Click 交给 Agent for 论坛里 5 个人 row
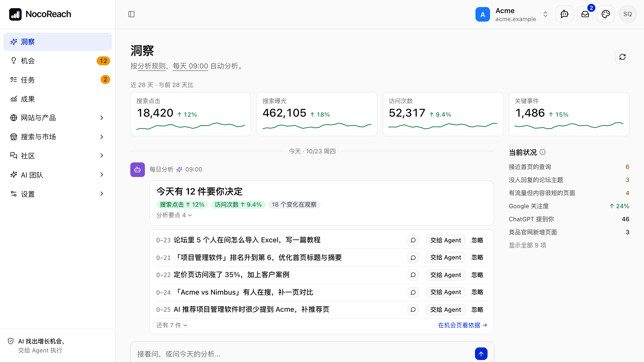Screen dimensions: 644x362 [446, 240]
